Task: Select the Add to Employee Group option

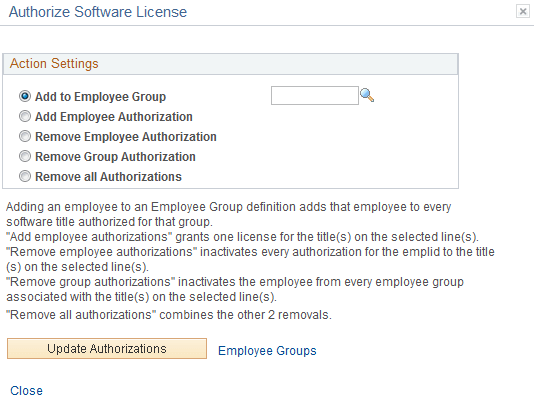Action: tap(25, 96)
